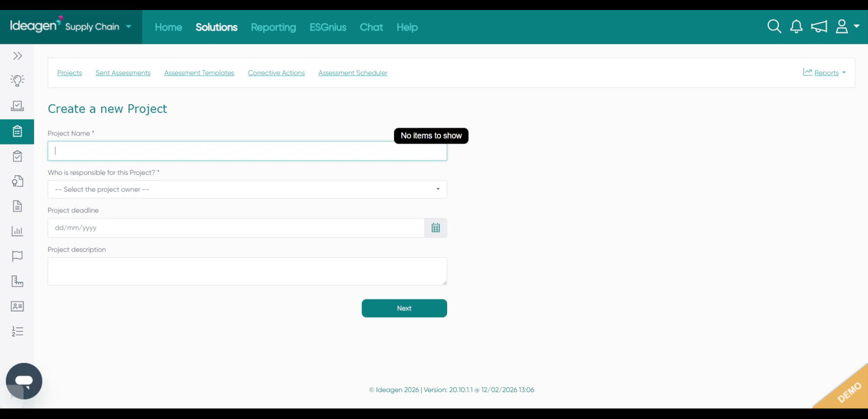Expand the Reports dropdown
The width and height of the screenshot is (868, 419).
(x=824, y=72)
